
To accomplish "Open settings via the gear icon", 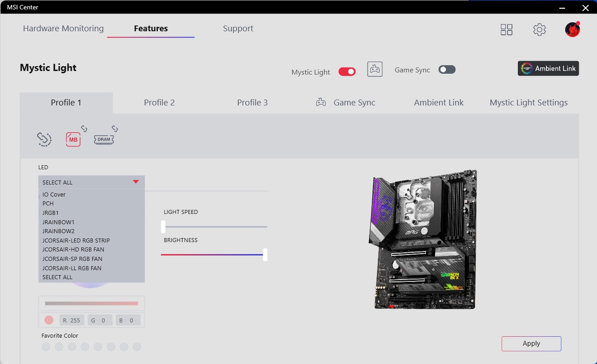I will 539,30.
